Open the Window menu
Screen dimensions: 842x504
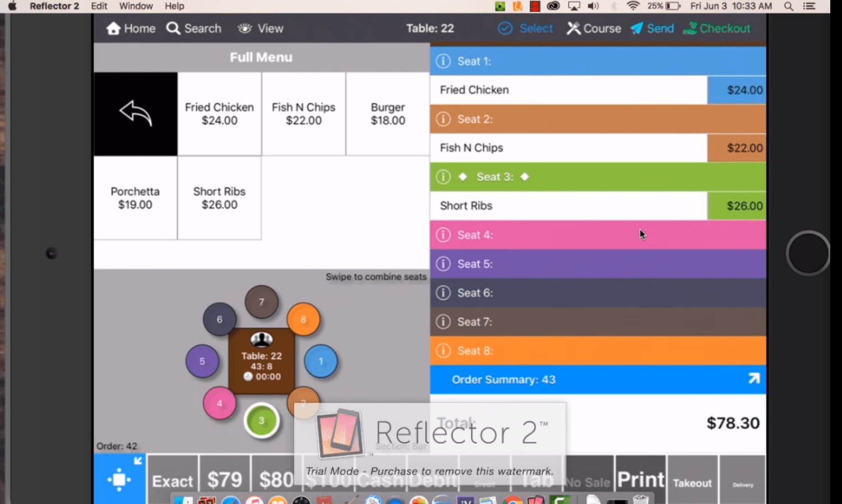point(136,6)
